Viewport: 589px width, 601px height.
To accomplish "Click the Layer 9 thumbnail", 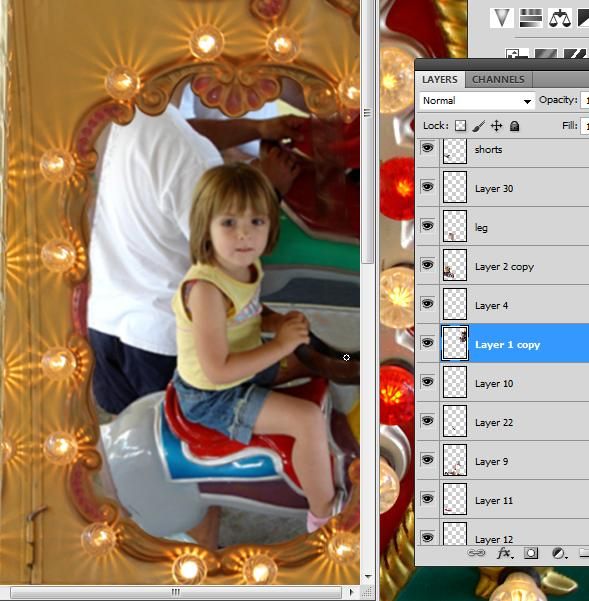I will 455,460.
